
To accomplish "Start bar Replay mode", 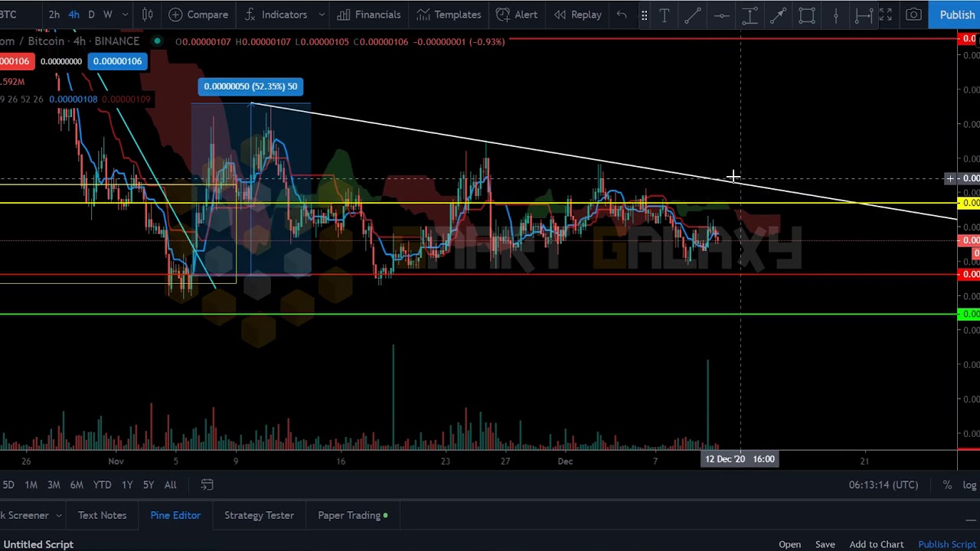I will point(578,15).
